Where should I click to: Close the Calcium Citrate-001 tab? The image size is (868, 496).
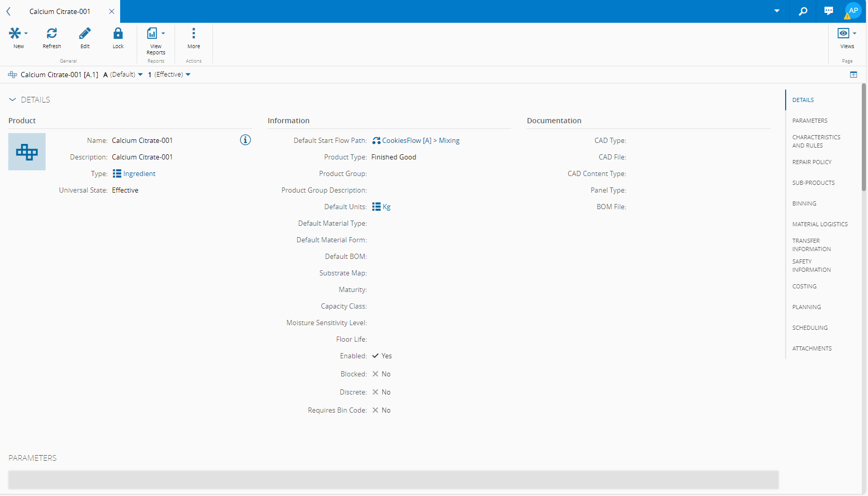pyautogui.click(x=111, y=11)
